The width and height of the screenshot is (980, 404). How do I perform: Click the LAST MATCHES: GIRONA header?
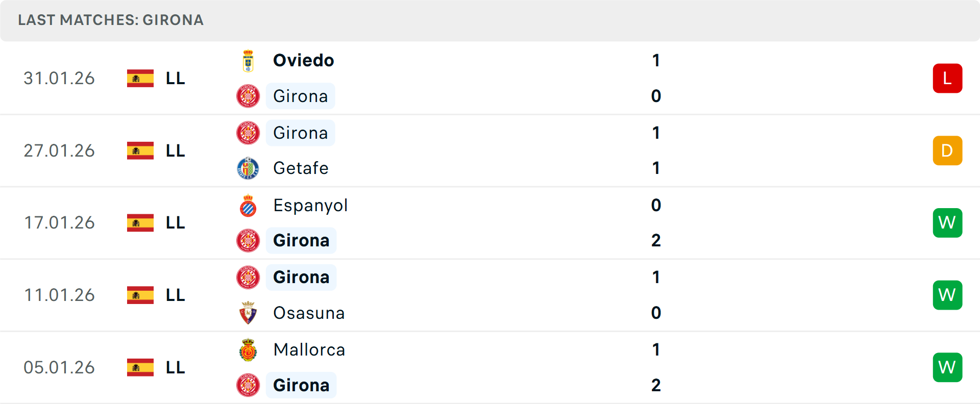(111, 20)
